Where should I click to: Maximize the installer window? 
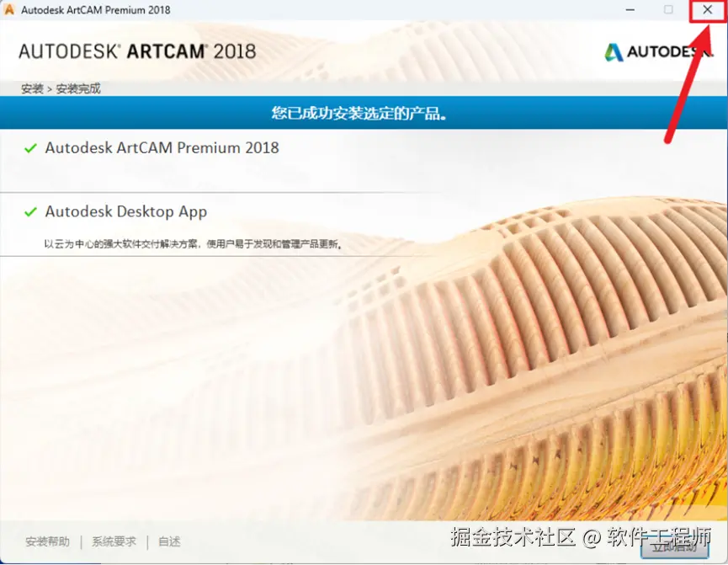pos(668,10)
